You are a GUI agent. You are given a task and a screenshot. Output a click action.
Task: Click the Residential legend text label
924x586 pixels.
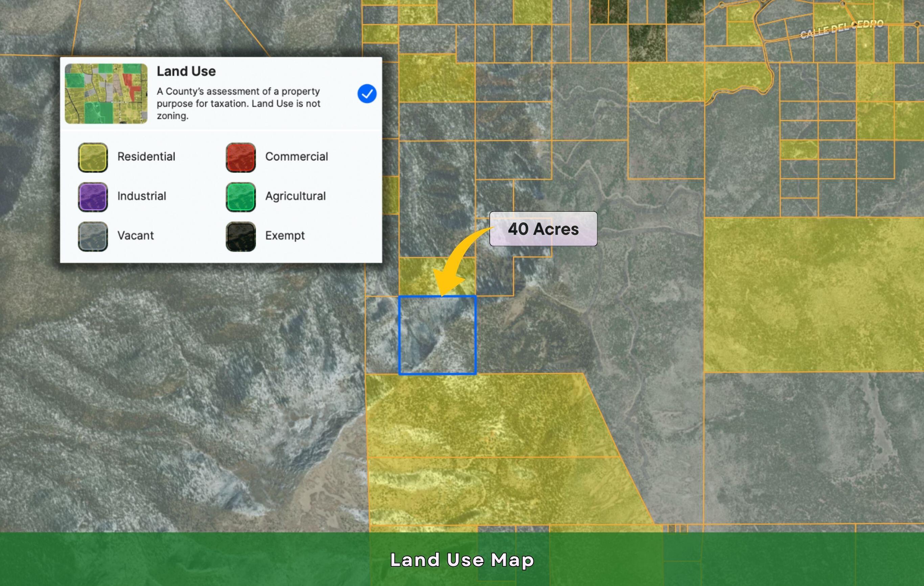(146, 157)
